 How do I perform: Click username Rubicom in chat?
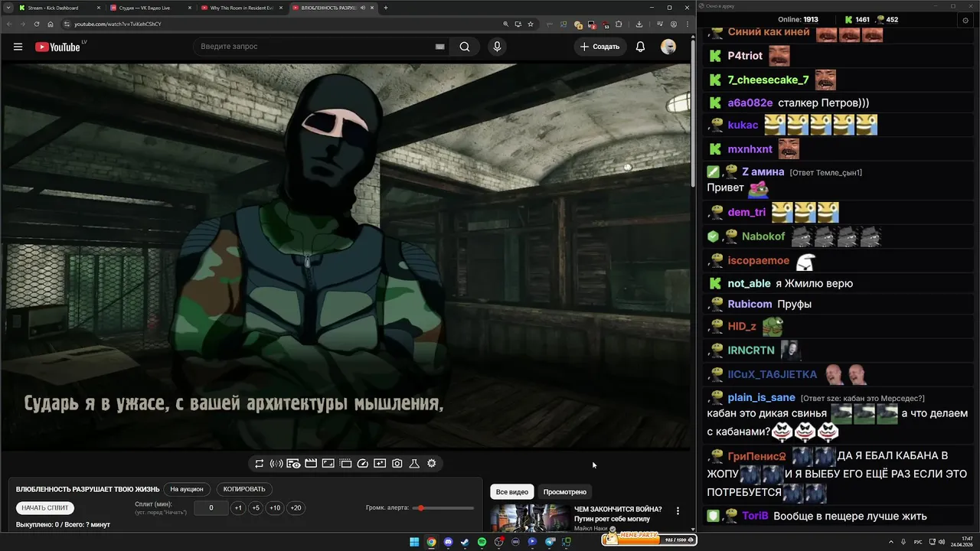(x=750, y=304)
